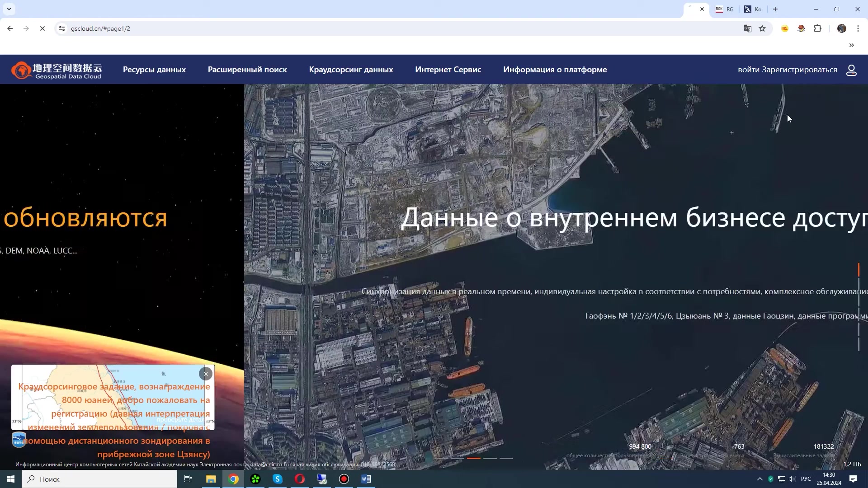The height and width of the screenshot is (488, 868).
Task: Open Skype from the taskbar
Action: pyautogui.click(x=278, y=479)
